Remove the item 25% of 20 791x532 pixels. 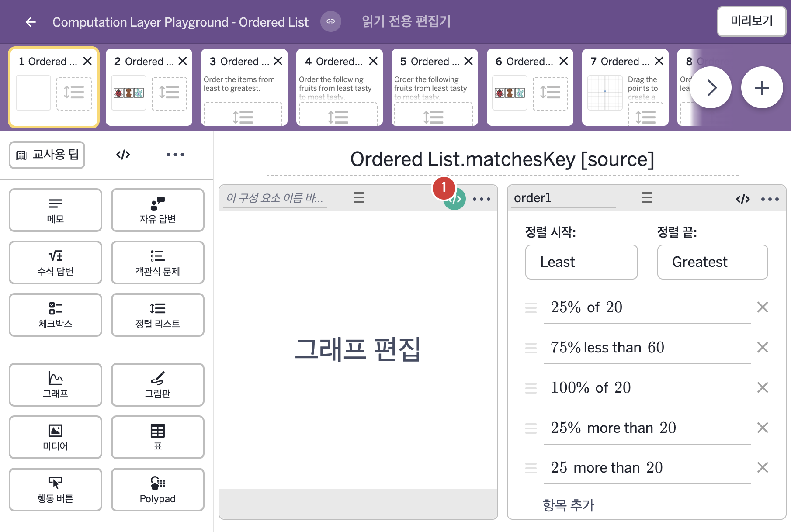[x=763, y=307]
